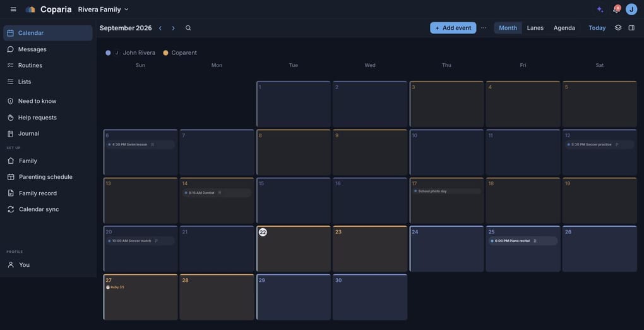This screenshot has width=644, height=330.
Task: Toggle the side panel icon
Action: click(x=631, y=28)
